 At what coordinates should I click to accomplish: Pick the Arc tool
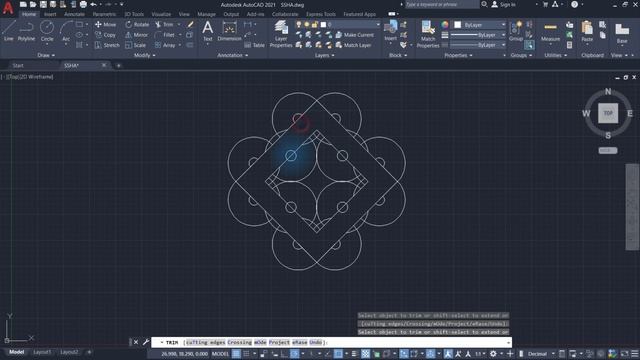[x=66, y=31]
